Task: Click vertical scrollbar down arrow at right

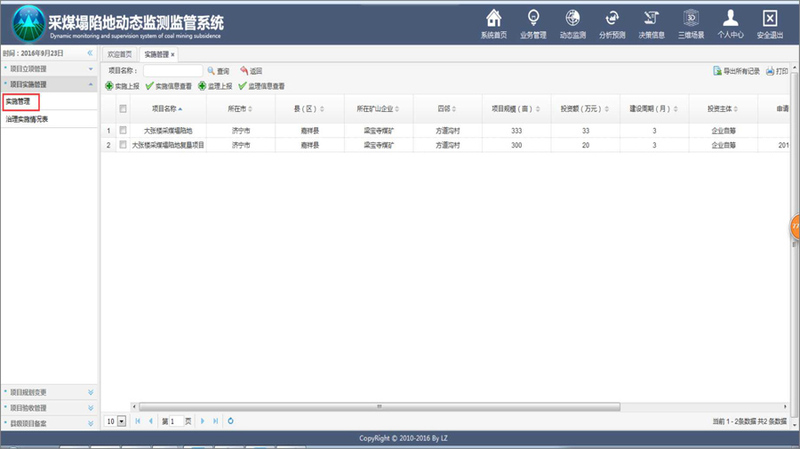Action: 794,425
